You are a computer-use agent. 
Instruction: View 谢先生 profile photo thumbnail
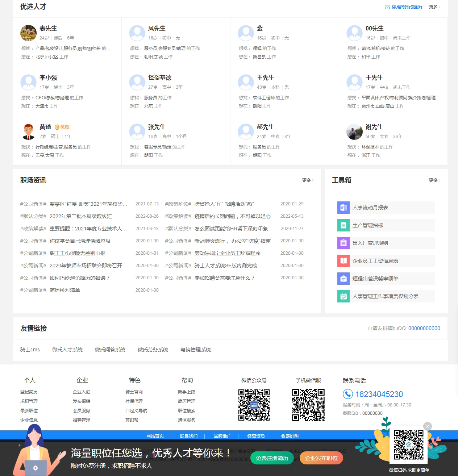tap(354, 131)
